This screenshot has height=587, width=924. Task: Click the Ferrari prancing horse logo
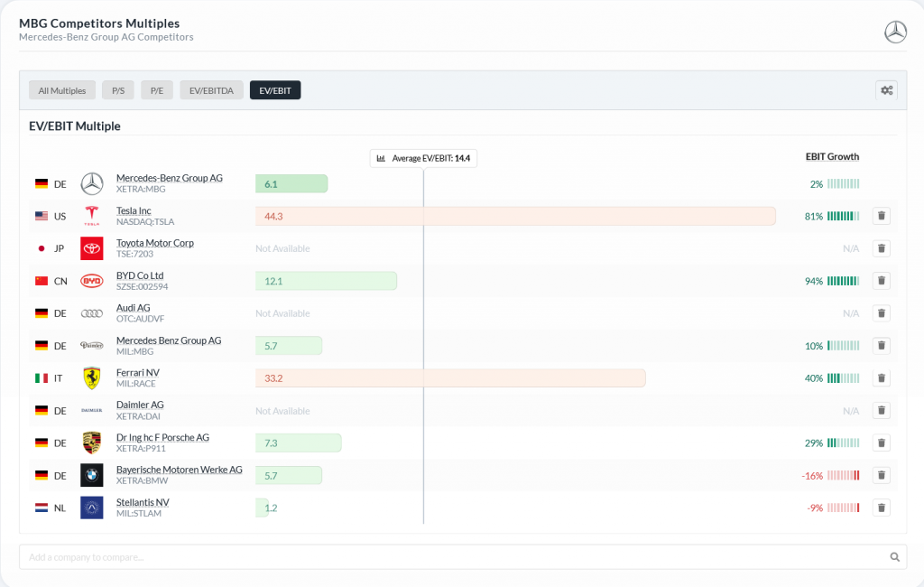pyautogui.click(x=92, y=378)
